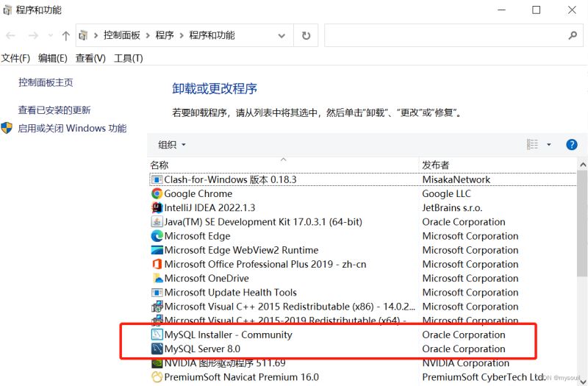Click the NVIDIA graphics driver icon

coord(157,363)
